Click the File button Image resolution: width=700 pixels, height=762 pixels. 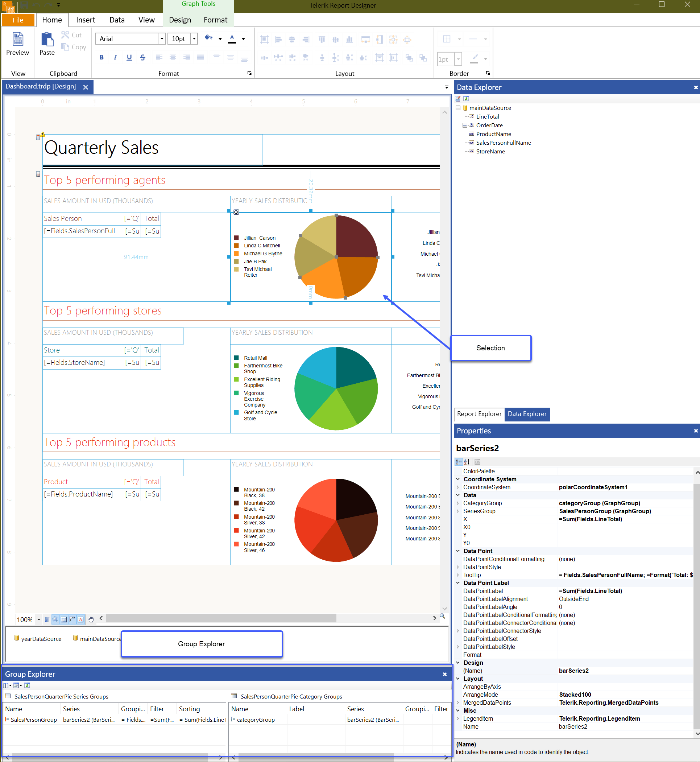(17, 20)
